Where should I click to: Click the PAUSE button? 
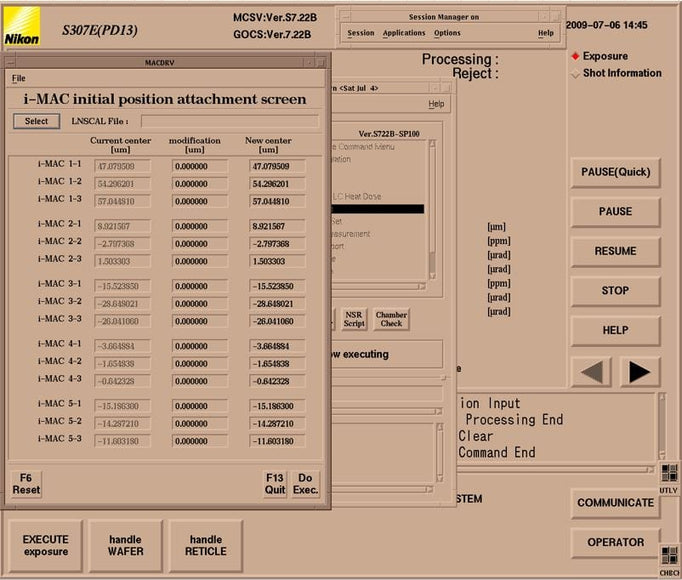615,212
